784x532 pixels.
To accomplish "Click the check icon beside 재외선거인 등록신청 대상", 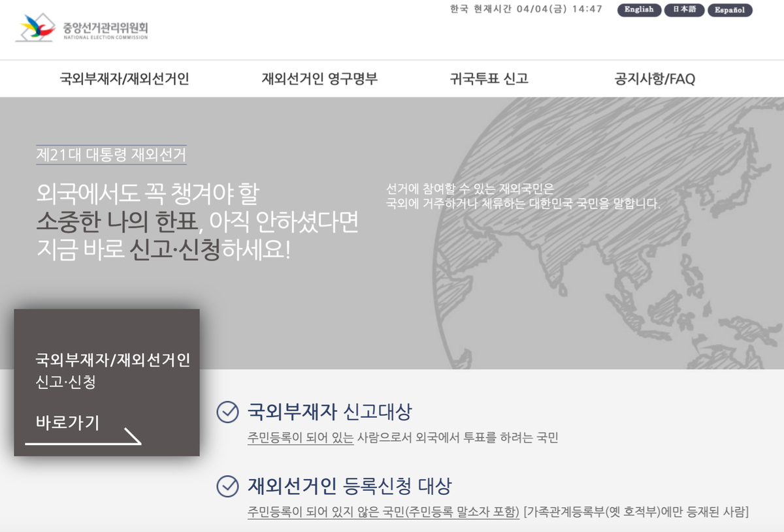I will pyautogui.click(x=227, y=486).
